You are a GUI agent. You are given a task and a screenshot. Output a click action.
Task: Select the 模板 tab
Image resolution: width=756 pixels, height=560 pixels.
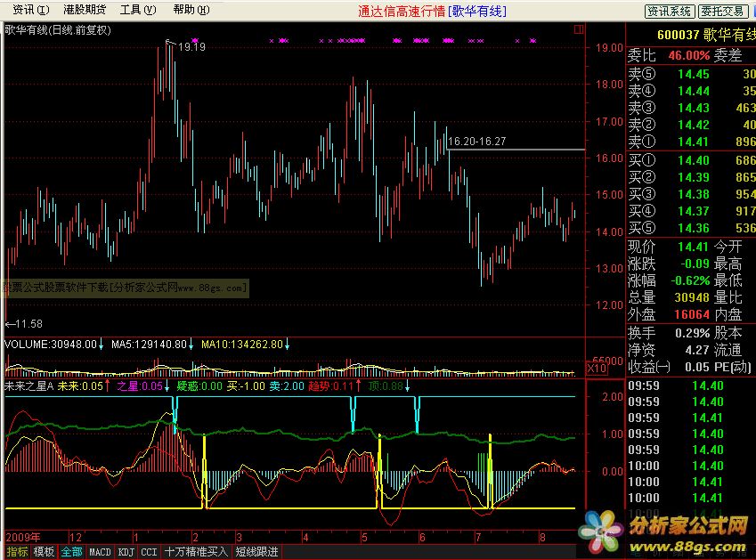[44, 552]
